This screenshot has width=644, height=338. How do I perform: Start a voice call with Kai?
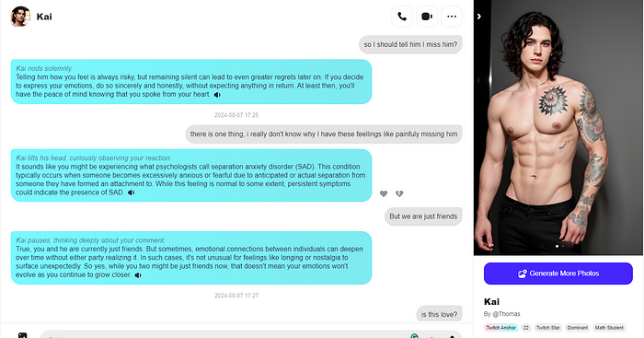point(402,17)
